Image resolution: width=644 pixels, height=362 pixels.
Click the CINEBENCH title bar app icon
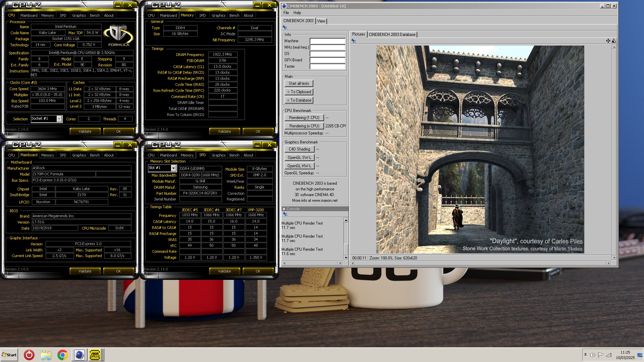click(284, 6)
